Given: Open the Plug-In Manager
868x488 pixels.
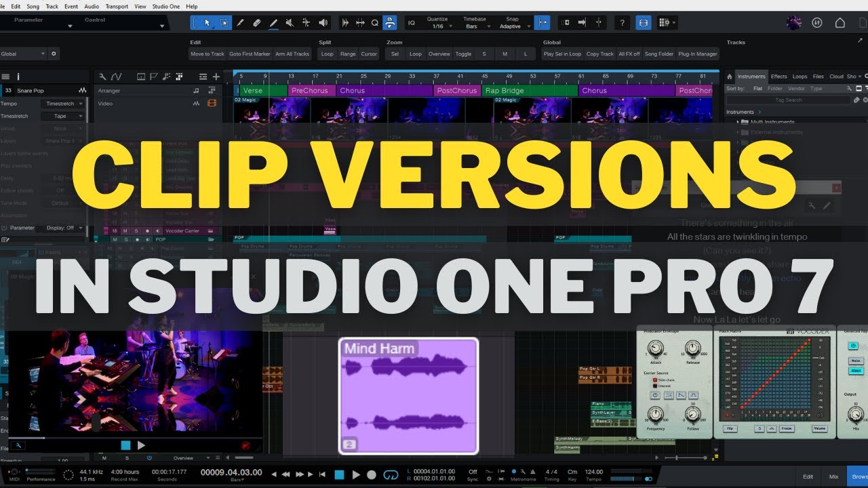Looking at the screenshot, I should [x=698, y=54].
